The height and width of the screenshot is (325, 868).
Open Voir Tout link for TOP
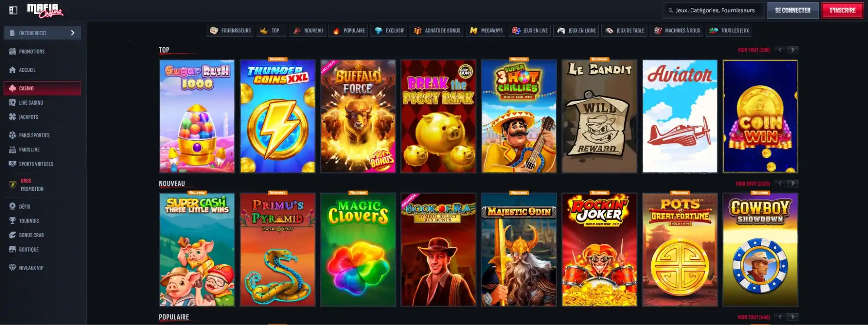pos(753,50)
